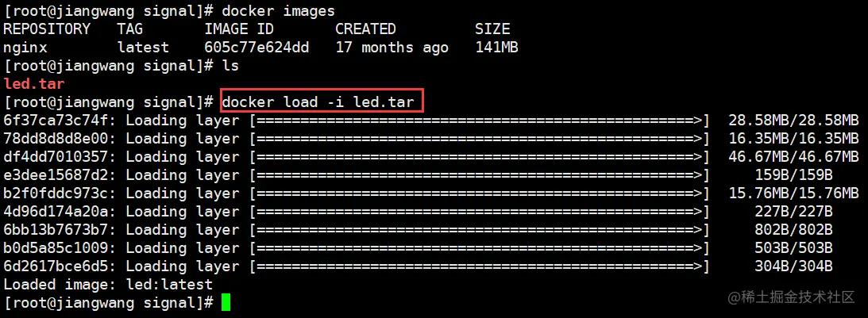Click the red led.tar filename
The height and width of the screenshot is (318, 868).
click(34, 84)
